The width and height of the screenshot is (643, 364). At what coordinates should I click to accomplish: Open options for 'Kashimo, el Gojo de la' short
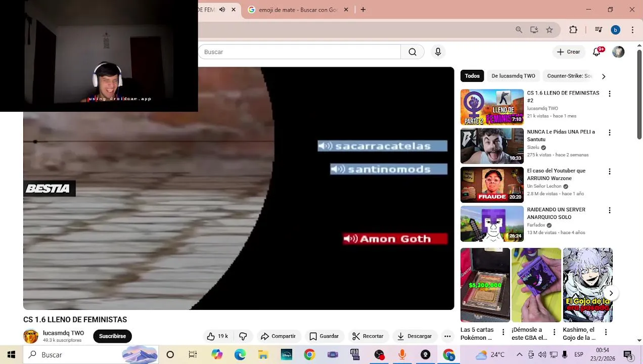(606, 332)
